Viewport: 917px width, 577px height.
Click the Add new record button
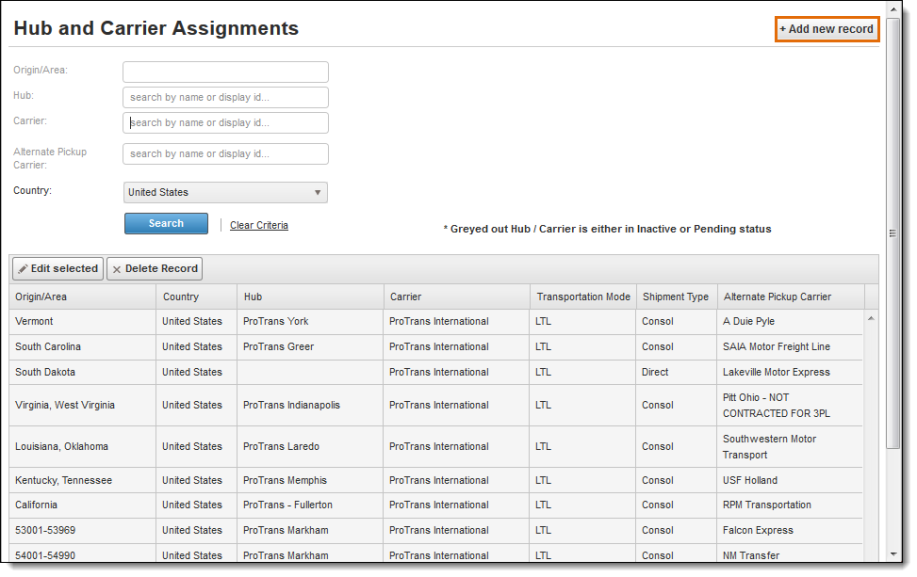[x=827, y=29]
